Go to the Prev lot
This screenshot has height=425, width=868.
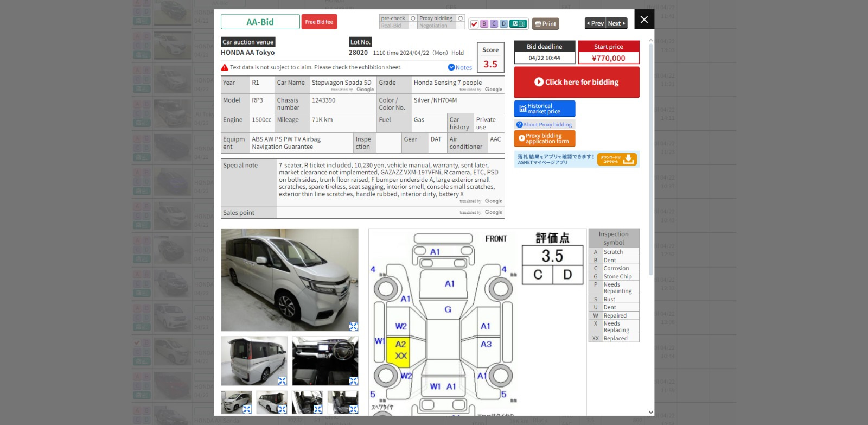595,23
